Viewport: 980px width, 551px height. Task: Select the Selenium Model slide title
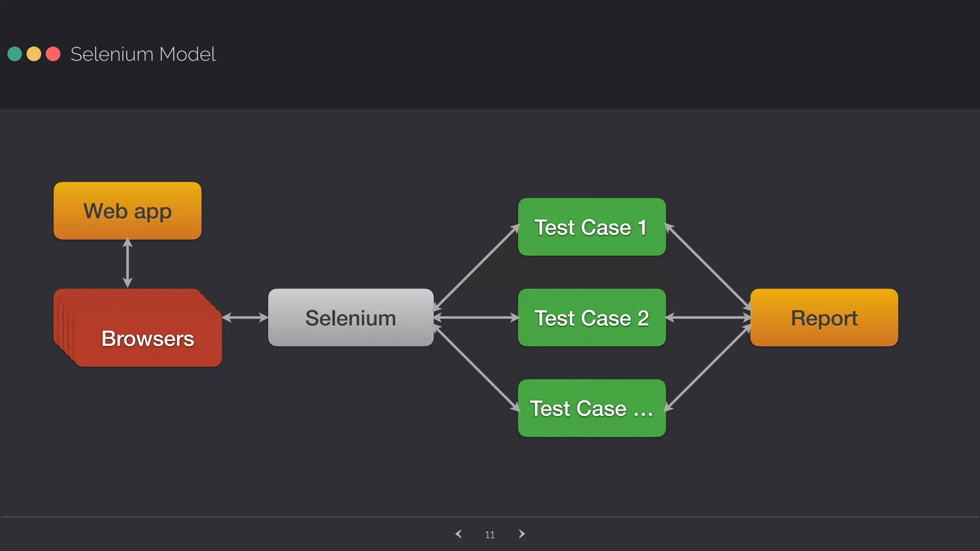[143, 54]
